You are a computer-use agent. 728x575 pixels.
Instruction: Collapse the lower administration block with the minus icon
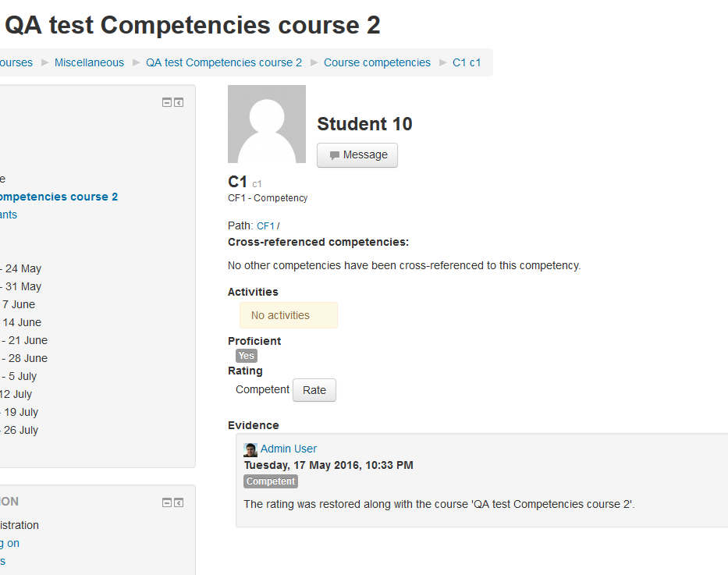click(167, 502)
